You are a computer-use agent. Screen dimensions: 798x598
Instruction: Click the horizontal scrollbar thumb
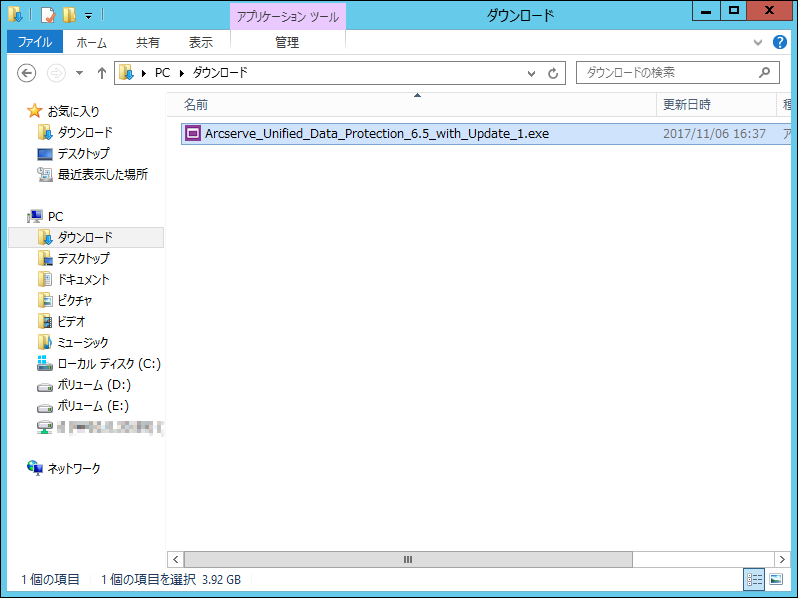408,559
